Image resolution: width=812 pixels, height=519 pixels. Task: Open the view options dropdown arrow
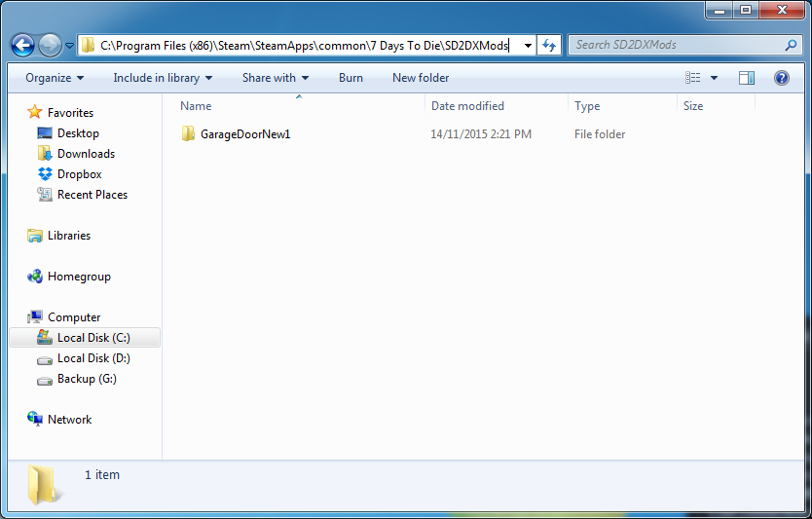point(714,78)
